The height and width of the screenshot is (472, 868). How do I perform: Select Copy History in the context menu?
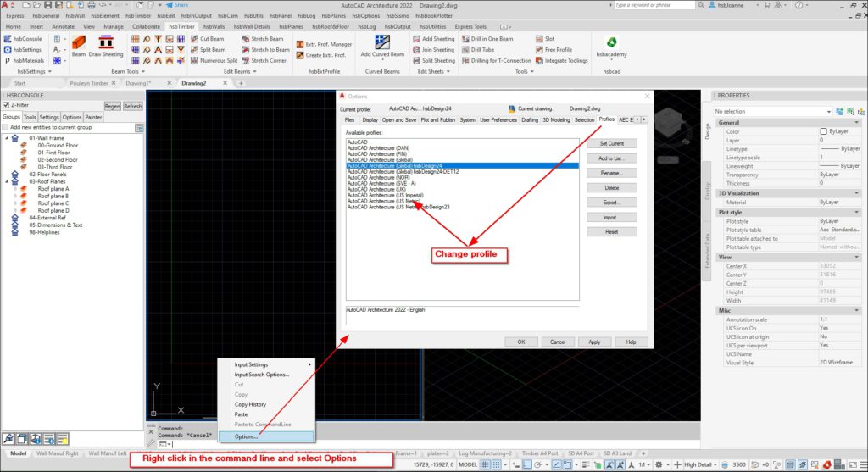[x=250, y=404]
